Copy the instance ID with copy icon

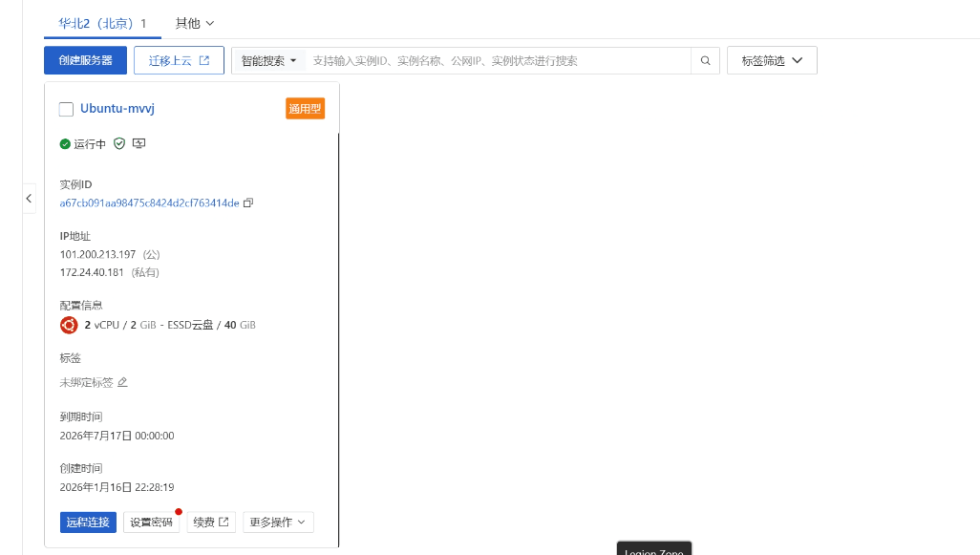[248, 203]
